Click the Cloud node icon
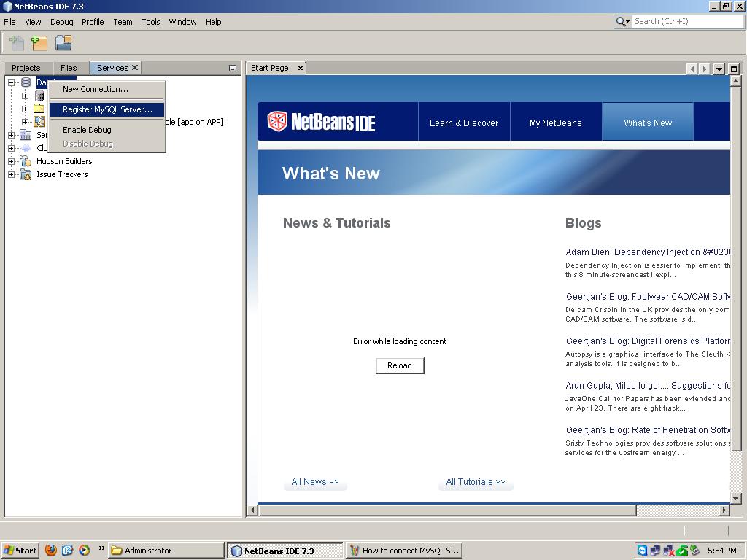 26,147
